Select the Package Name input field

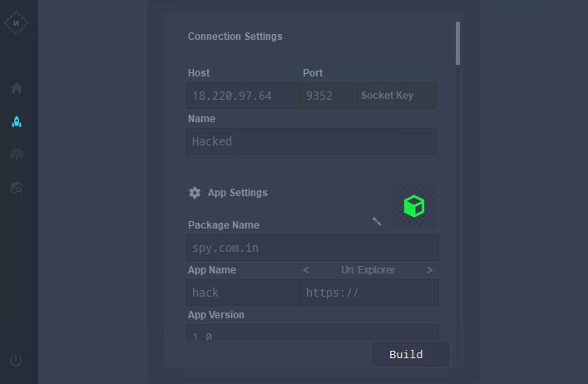click(313, 248)
